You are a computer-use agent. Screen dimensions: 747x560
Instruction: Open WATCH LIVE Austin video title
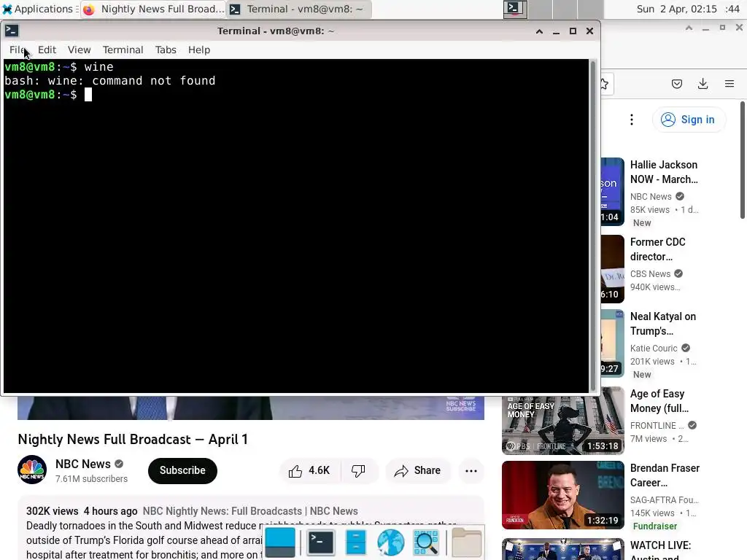point(661,550)
